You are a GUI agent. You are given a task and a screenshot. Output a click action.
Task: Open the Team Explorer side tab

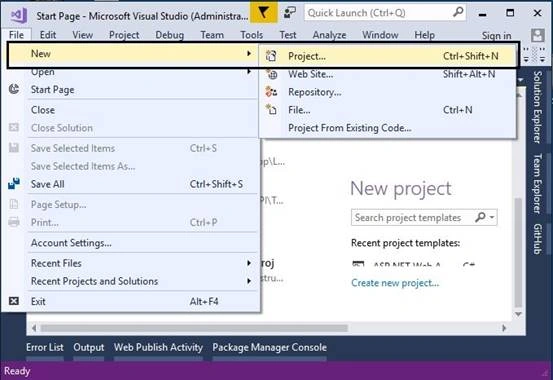537,183
